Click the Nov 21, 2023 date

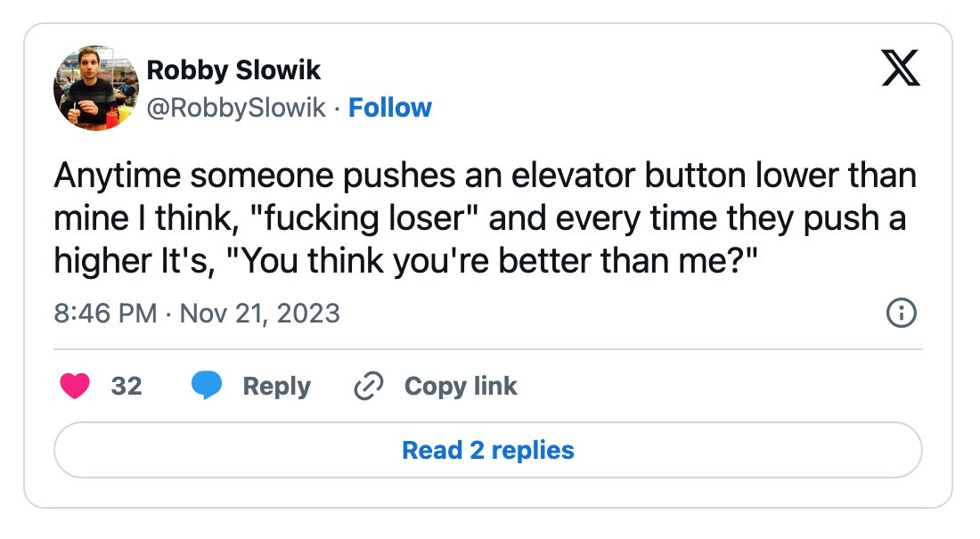(x=260, y=314)
